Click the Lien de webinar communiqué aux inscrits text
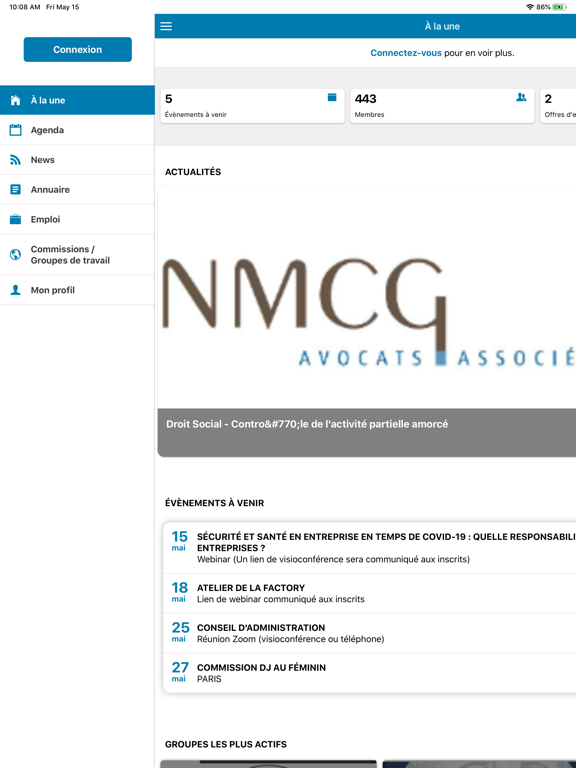576x768 pixels. point(281,600)
